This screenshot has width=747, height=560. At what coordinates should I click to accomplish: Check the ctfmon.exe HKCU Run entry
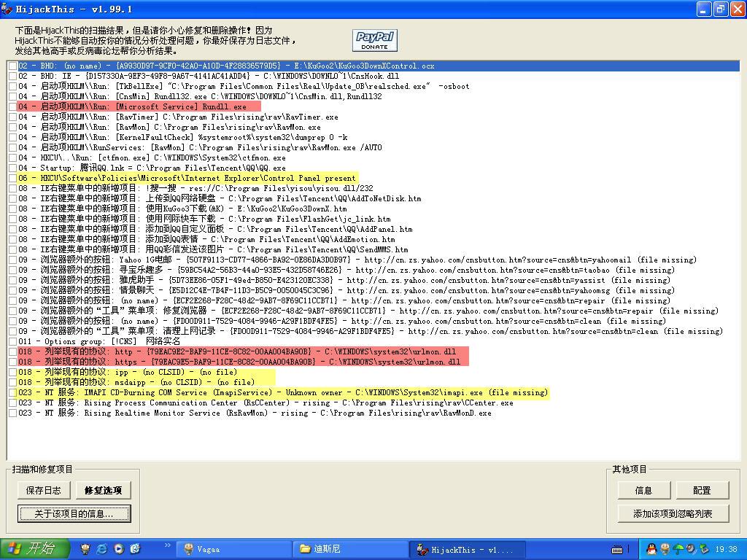point(13,157)
